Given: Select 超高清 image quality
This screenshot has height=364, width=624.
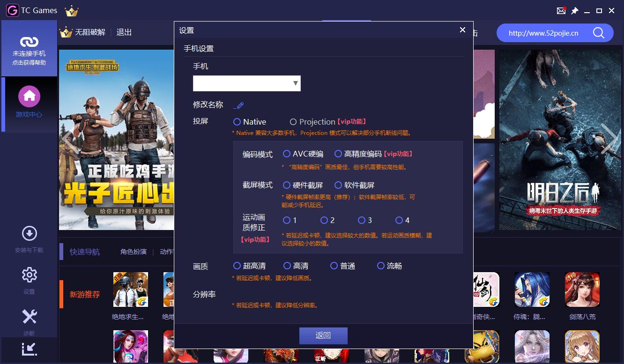Looking at the screenshot, I should pyautogui.click(x=237, y=266).
